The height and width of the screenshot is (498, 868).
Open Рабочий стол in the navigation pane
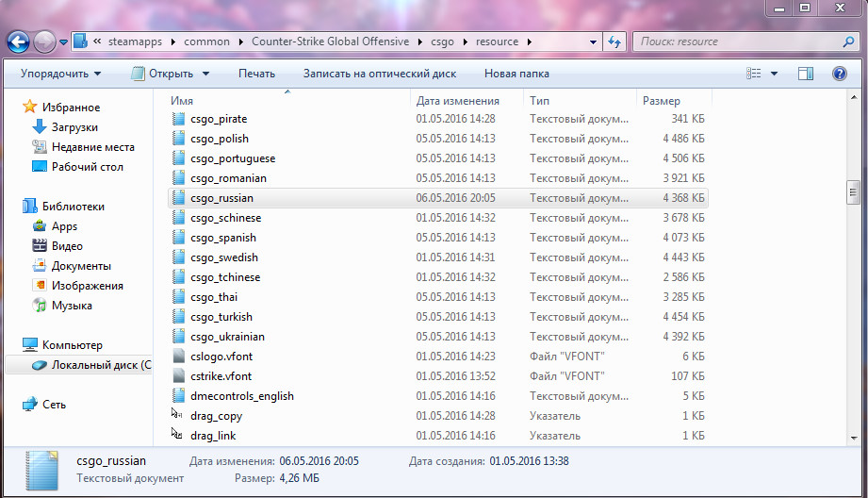(x=87, y=167)
